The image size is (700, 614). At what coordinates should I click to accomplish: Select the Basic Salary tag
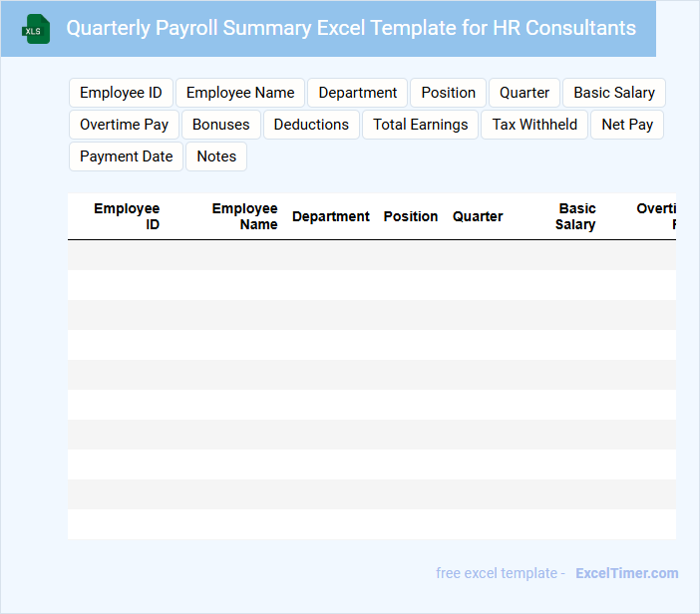(614, 93)
